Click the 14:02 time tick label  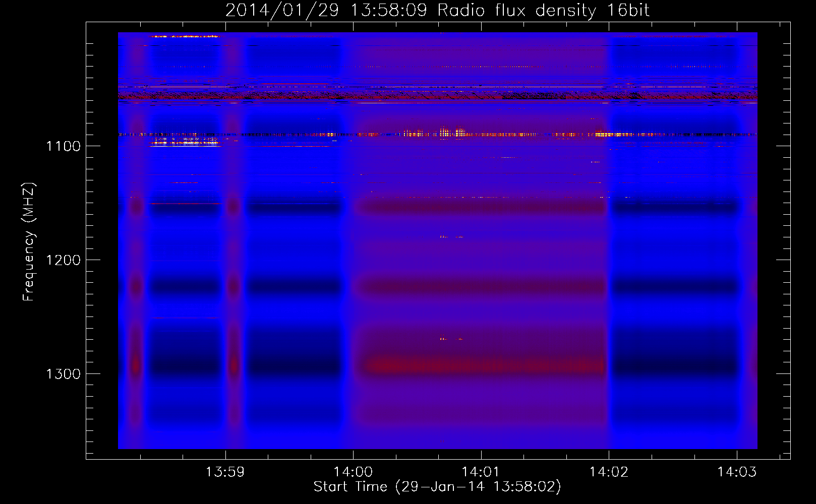coord(609,472)
